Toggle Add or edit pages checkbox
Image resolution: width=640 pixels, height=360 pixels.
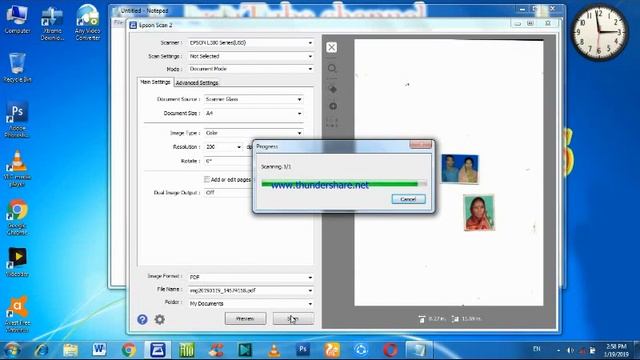point(207,179)
